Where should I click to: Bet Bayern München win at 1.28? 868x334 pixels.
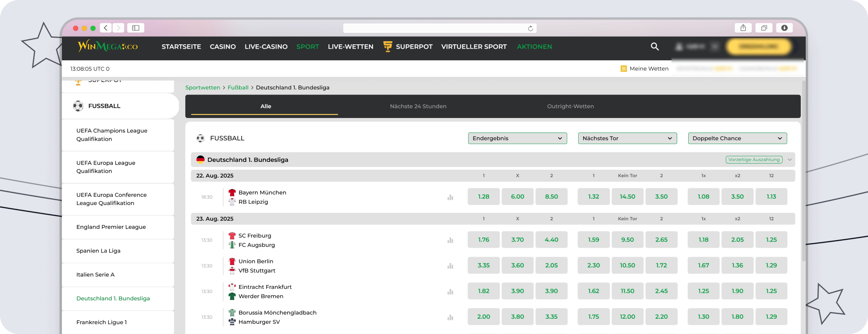tap(483, 197)
